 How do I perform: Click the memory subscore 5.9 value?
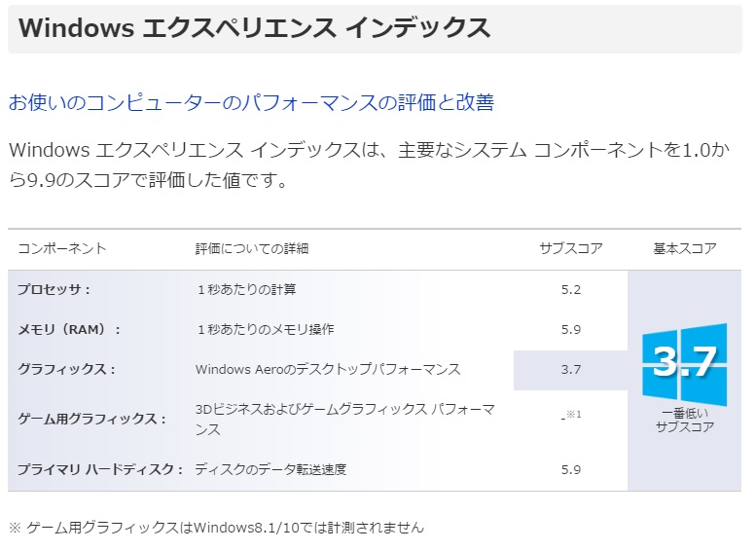click(570, 329)
